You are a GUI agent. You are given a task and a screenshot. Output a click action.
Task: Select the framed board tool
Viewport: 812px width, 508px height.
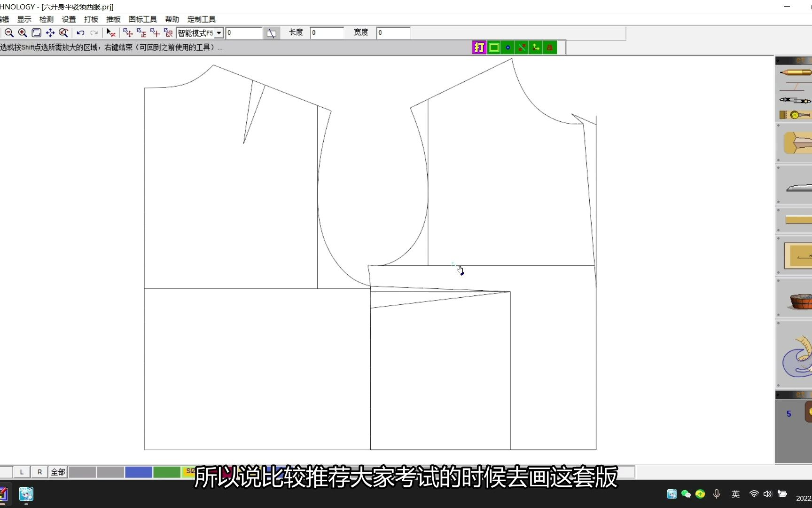(798, 255)
